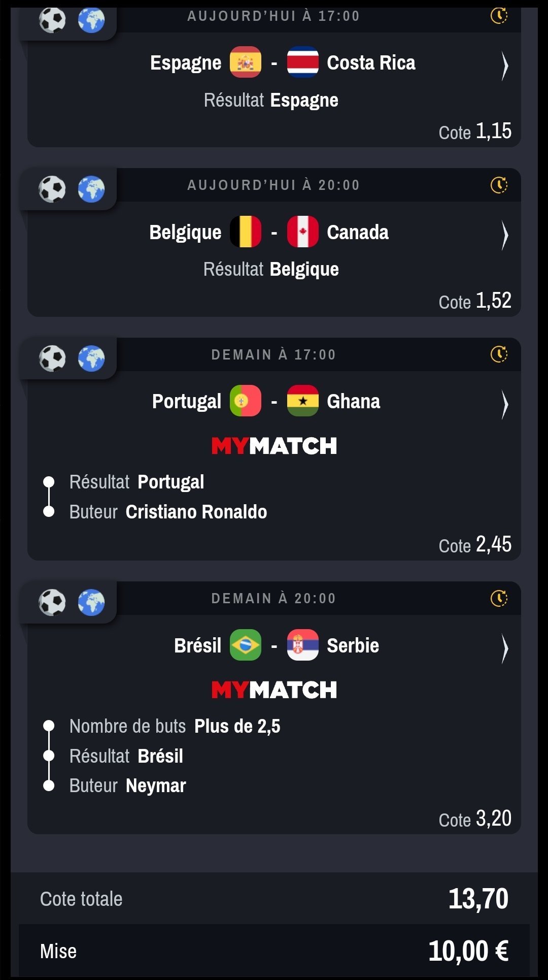Image resolution: width=548 pixels, height=980 pixels.
Task: Click the Serbia flag icon
Action: (303, 645)
